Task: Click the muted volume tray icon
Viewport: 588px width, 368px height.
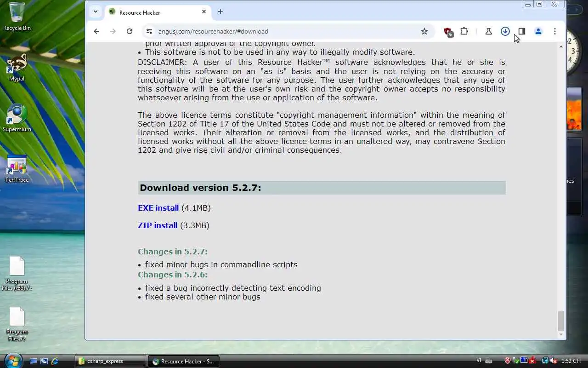Action: (x=554, y=361)
